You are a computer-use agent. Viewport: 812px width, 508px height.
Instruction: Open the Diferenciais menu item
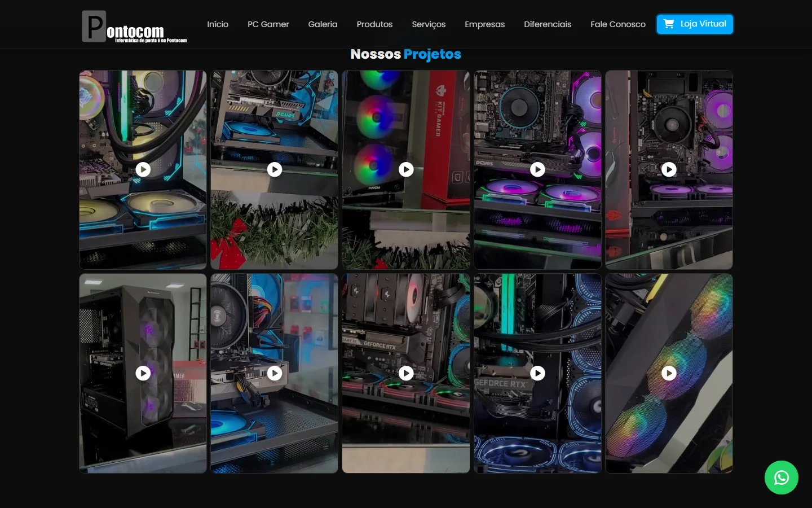[x=548, y=24]
